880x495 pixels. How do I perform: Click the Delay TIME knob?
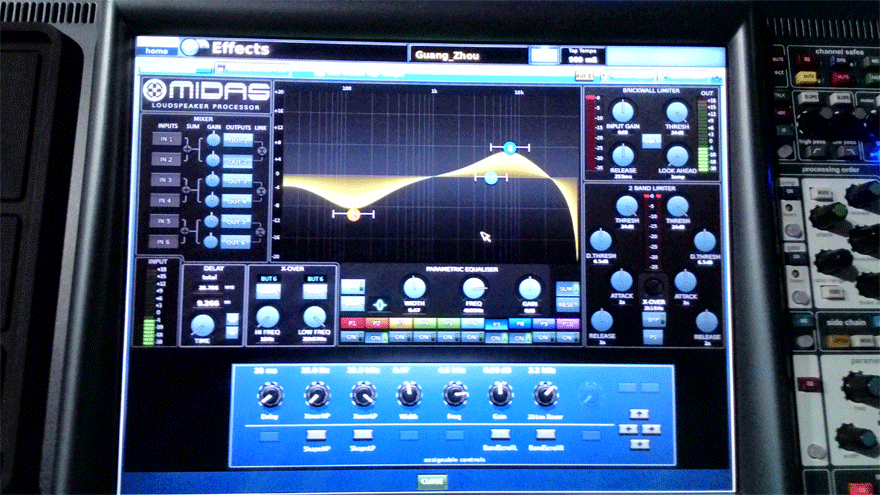(x=203, y=326)
